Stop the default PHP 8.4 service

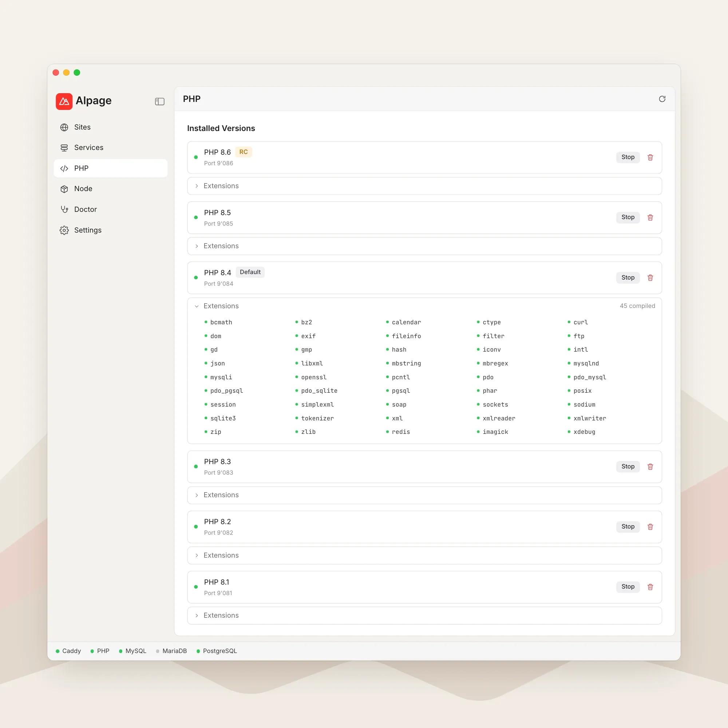[628, 278]
